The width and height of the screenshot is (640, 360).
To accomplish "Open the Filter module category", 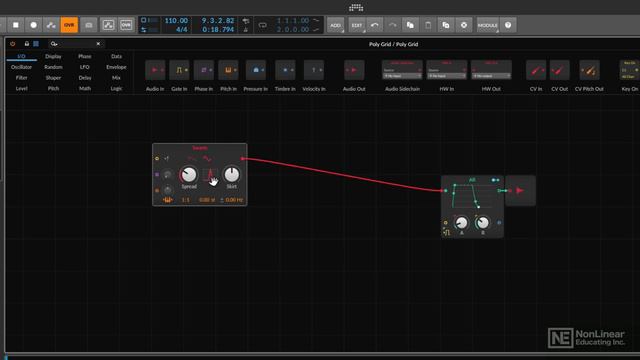I will 21,78.
